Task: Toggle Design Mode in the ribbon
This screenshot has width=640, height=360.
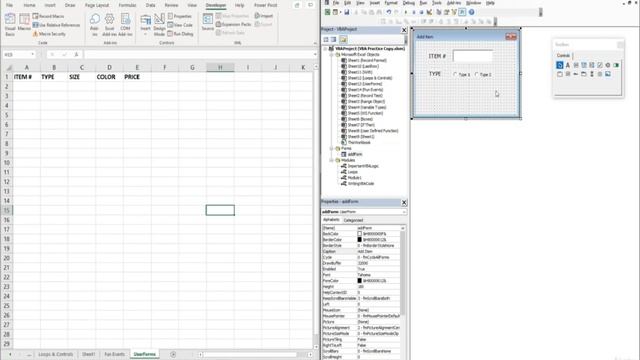Action: point(159,24)
